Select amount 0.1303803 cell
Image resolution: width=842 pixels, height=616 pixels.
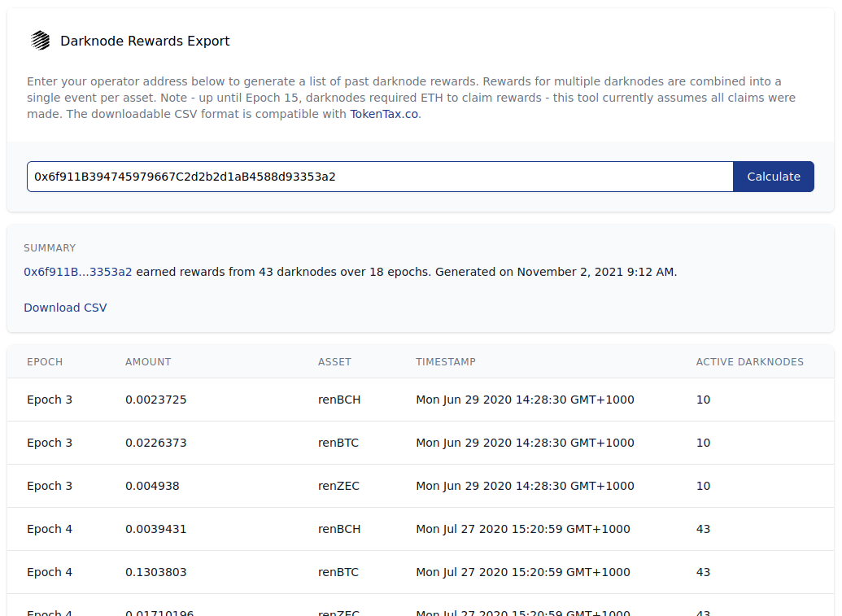click(x=155, y=572)
